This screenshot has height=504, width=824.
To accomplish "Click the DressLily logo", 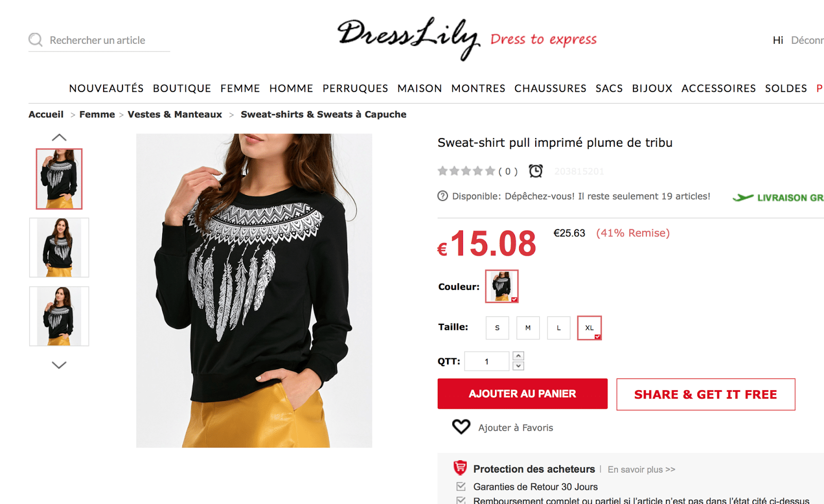I will point(408,38).
